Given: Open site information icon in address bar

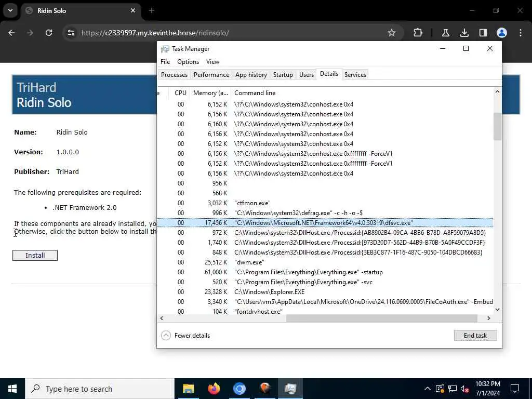Looking at the screenshot, I should (x=71, y=33).
